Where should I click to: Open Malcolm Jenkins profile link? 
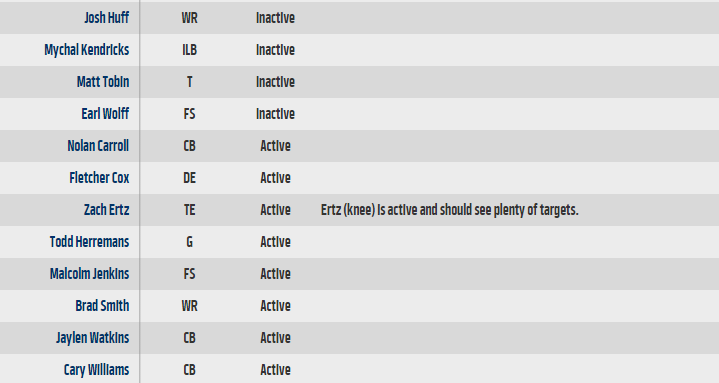pos(89,274)
